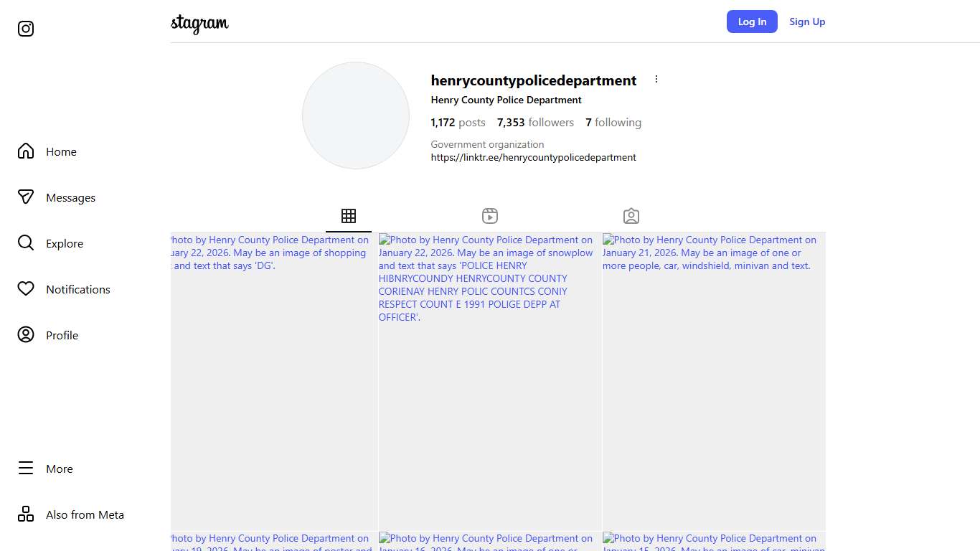Switch to the Posts grid tab
The image size is (980, 551).
tap(349, 216)
